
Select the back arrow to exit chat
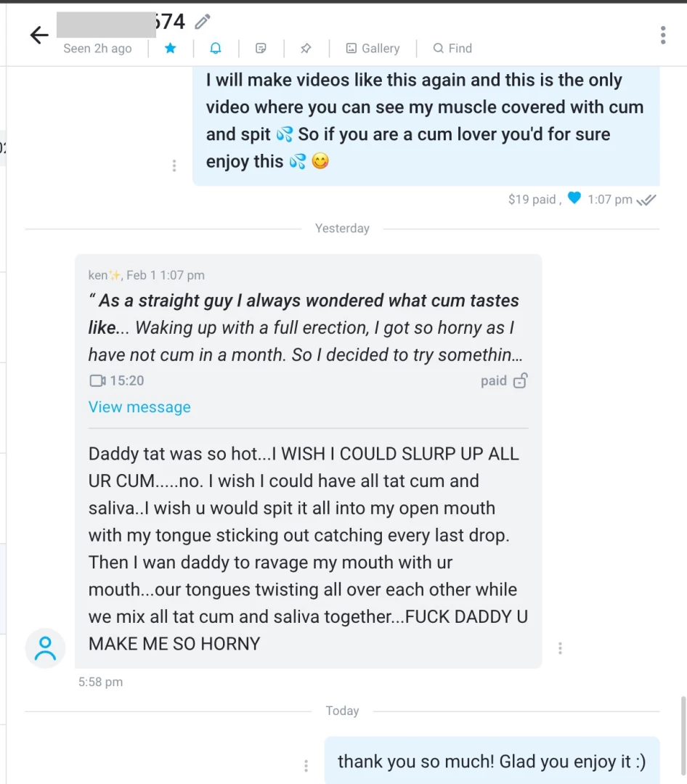(x=38, y=34)
